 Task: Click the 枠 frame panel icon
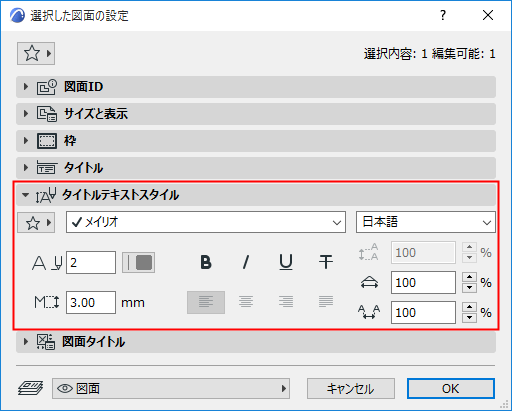click(47, 141)
